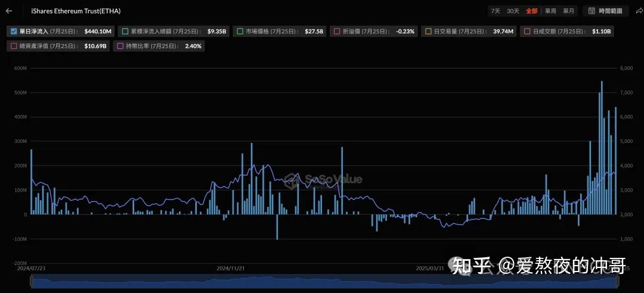
Task: Click the iShares Ethereum Trust(ETHA) title
Action: click(76, 11)
